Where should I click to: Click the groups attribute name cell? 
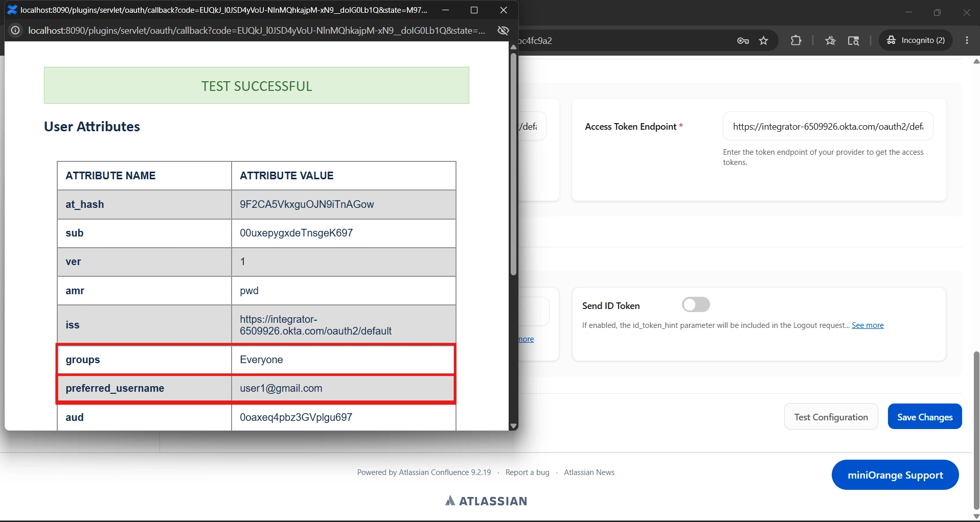pyautogui.click(x=144, y=360)
